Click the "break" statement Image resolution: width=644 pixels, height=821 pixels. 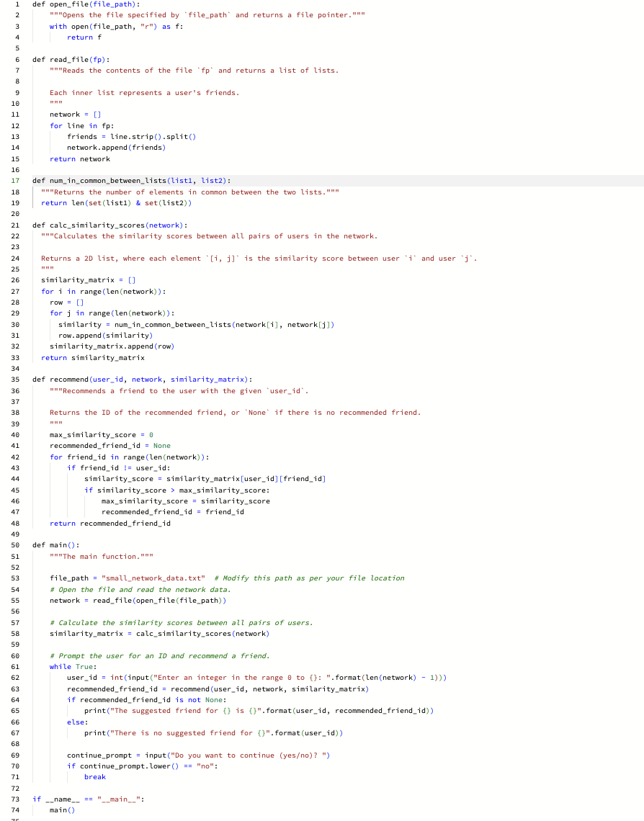(x=95, y=778)
